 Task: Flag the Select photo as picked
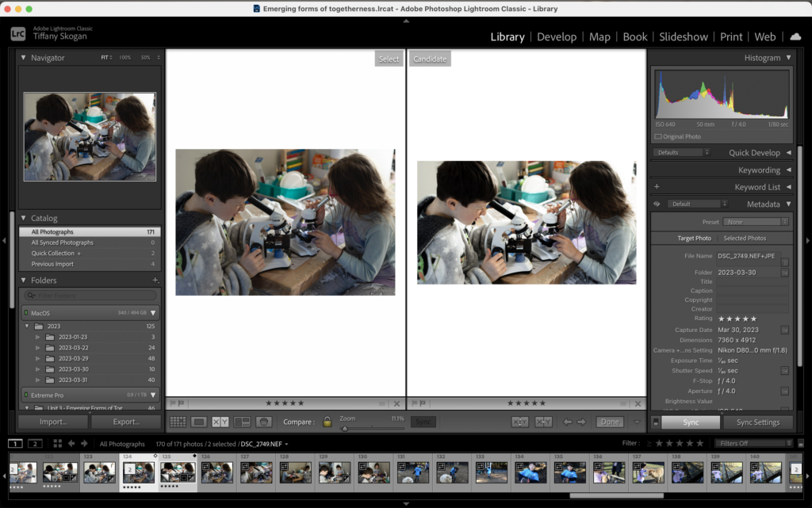coord(173,403)
